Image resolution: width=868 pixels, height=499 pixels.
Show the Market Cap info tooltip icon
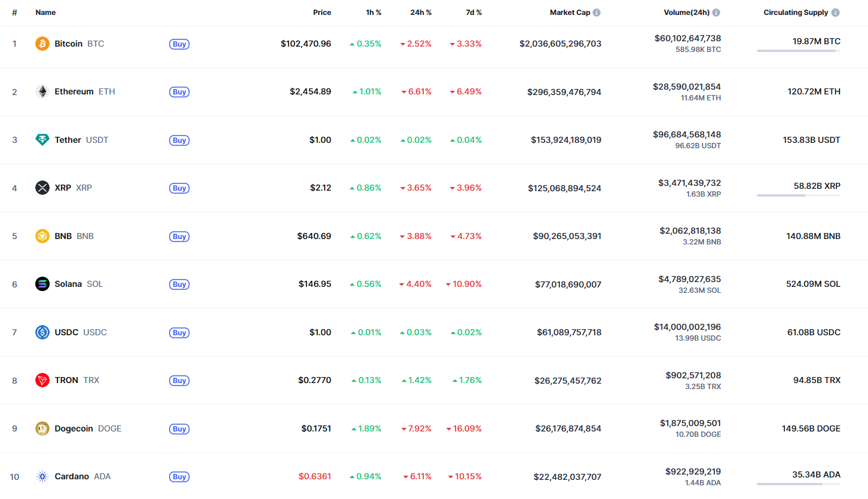[x=597, y=13]
